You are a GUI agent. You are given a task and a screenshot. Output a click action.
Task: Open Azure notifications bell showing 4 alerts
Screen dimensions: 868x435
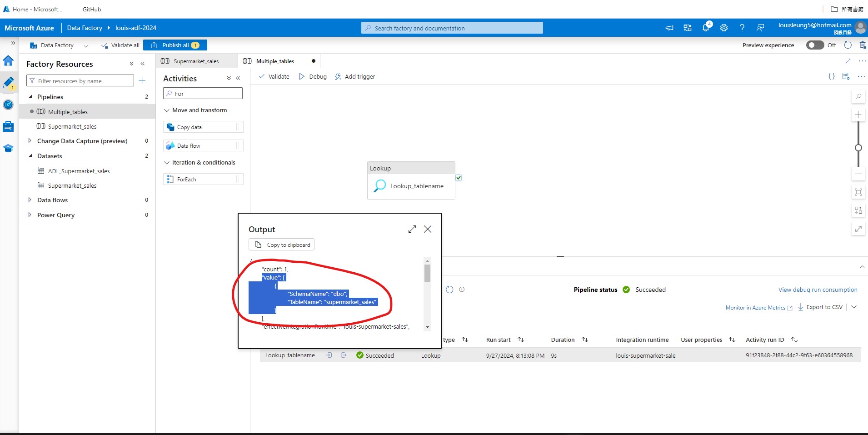706,27
